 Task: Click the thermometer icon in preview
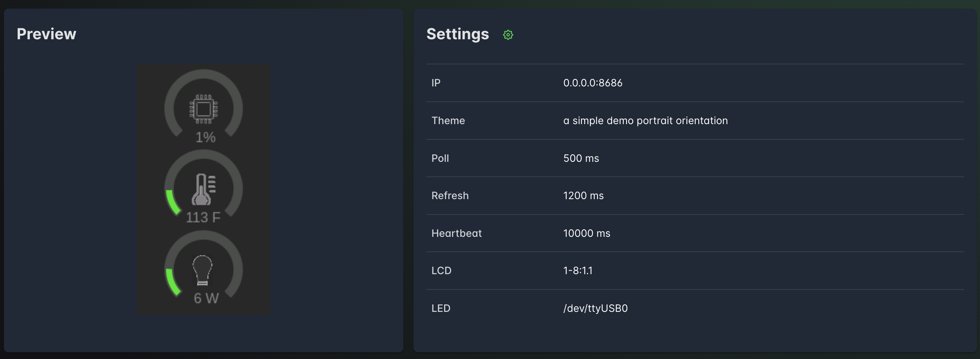pyautogui.click(x=204, y=189)
